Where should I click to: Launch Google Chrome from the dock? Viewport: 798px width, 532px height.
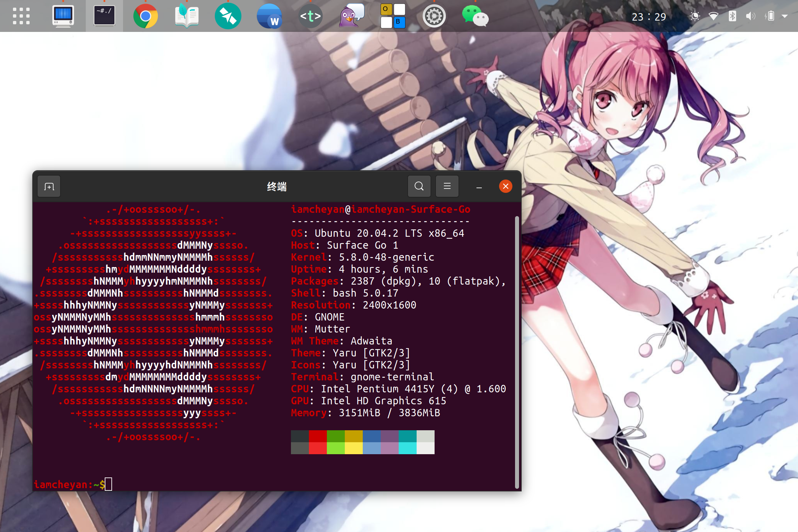[x=145, y=16]
